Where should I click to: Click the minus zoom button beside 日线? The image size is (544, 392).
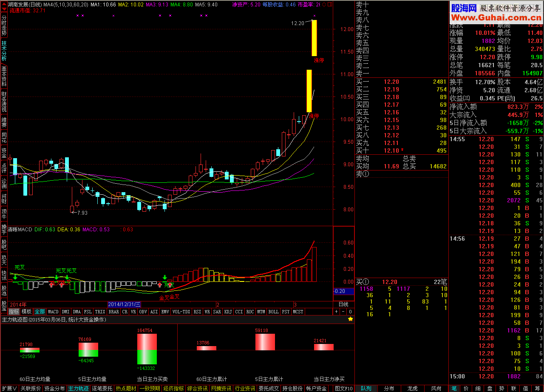pos(343,312)
